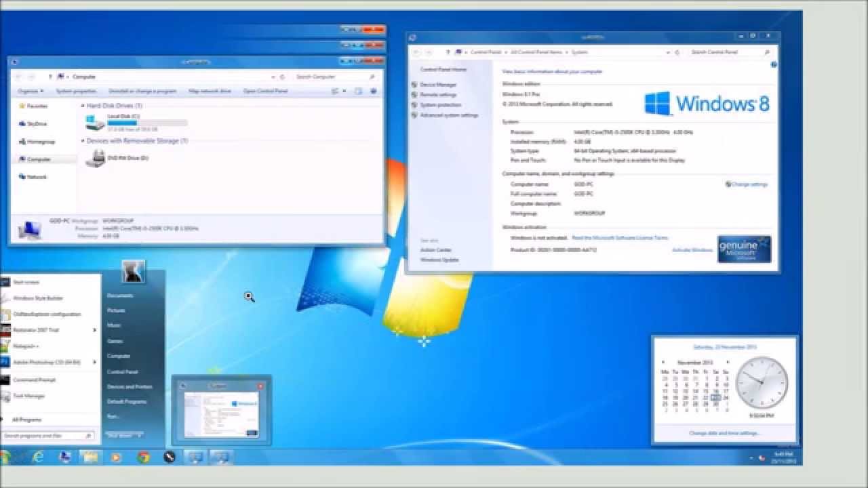Open Windows Update link under See also
Viewport: 868px width, 488px height.
(x=439, y=260)
